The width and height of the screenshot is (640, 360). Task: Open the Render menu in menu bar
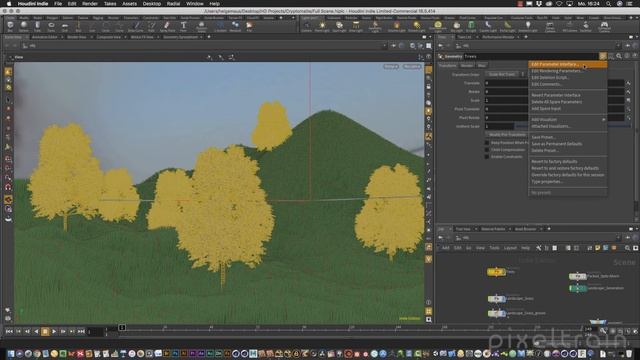click(x=90, y=4)
